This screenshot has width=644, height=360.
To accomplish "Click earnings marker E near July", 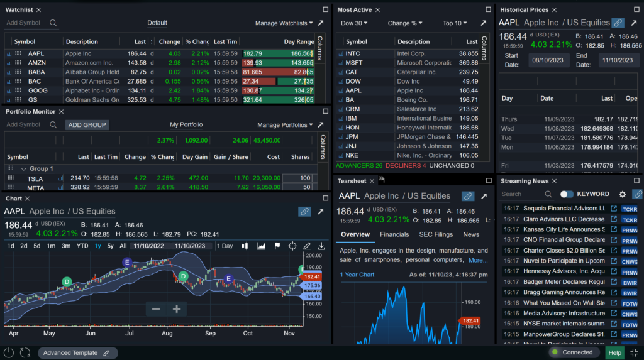I will point(127,262).
